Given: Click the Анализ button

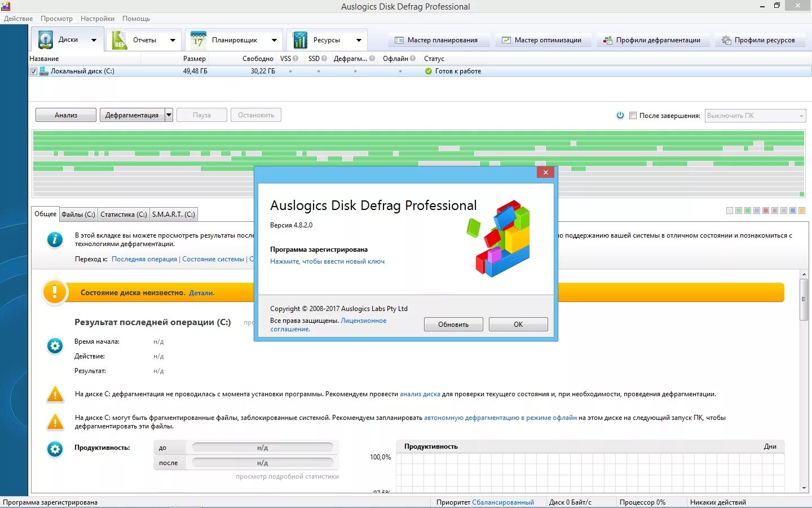Looking at the screenshot, I should click(x=66, y=115).
